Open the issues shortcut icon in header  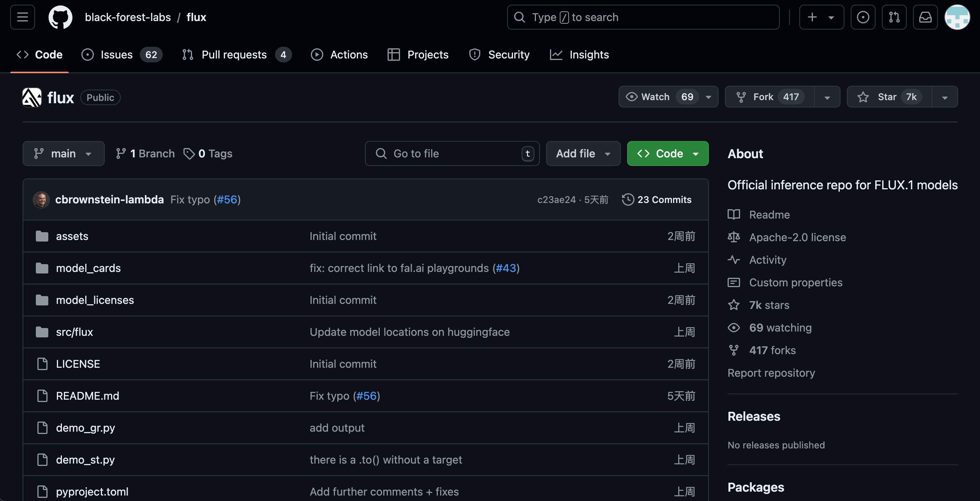point(863,17)
